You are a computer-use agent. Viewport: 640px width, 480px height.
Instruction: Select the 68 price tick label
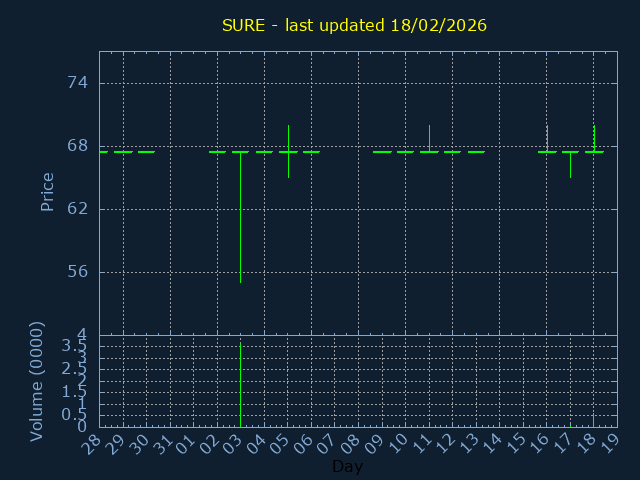[77, 146]
